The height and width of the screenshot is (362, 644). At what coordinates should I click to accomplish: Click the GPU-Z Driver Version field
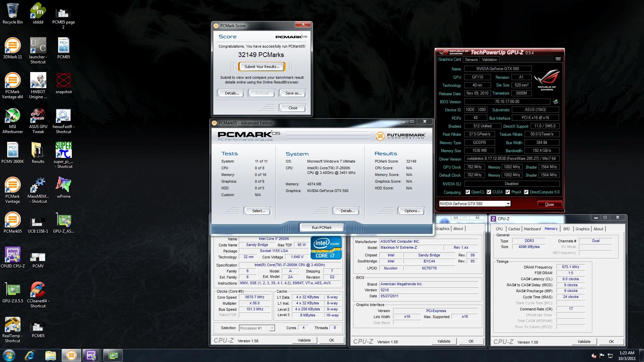point(512,159)
